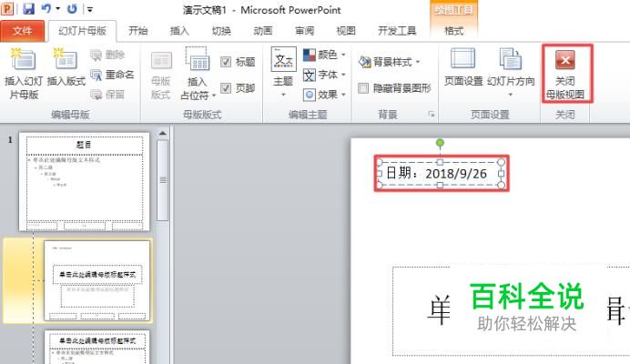
Task: Select the highlighted title layout thumbnail
Action: pos(97,281)
